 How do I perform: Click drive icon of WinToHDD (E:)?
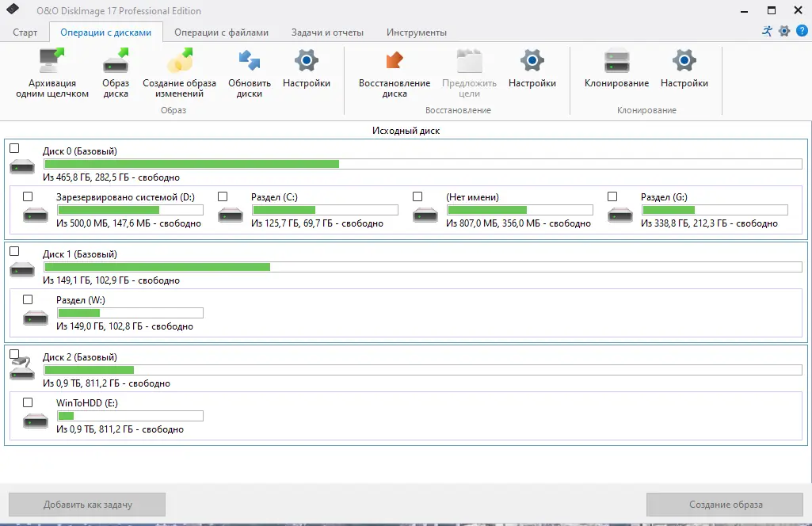[36, 421]
